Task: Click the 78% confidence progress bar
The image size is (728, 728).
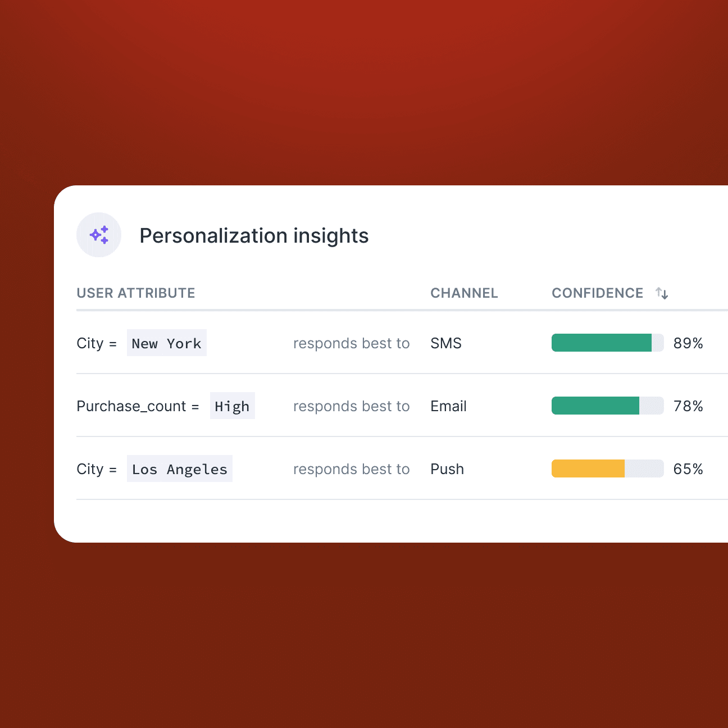Action: (607, 406)
